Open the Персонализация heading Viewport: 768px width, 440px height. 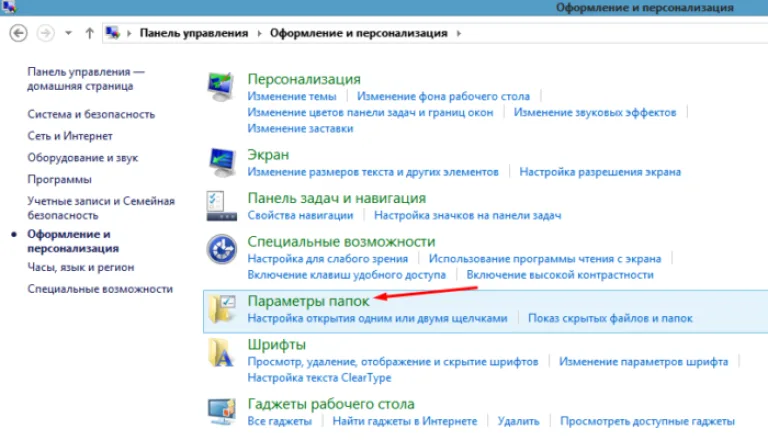point(304,79)
